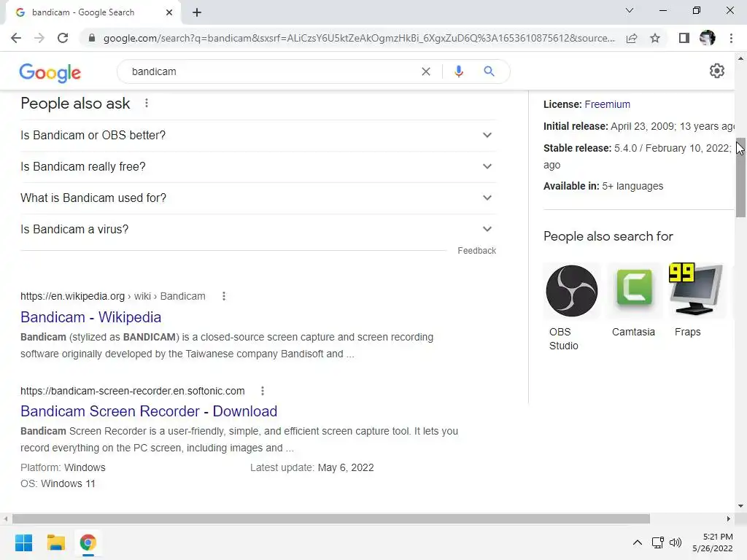Send Feedback on People also ask
The height and width of the screenshot is (560, 747).
(477, 251)
